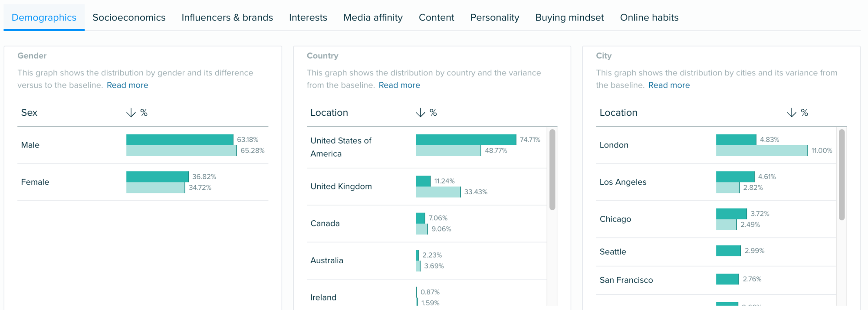Switch to Influencers & brands tab
Viewport: 868px width, 310px height.
(227, 17)
